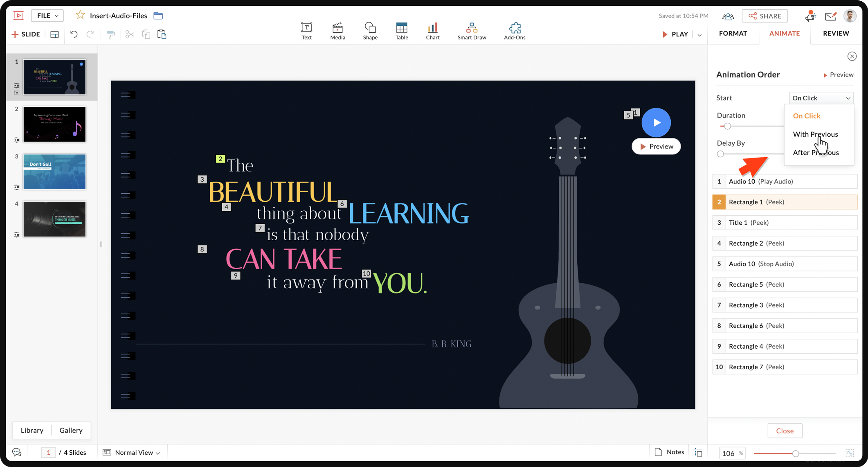Click the blue audio play button
868x467 pixels.
[656, 122]
